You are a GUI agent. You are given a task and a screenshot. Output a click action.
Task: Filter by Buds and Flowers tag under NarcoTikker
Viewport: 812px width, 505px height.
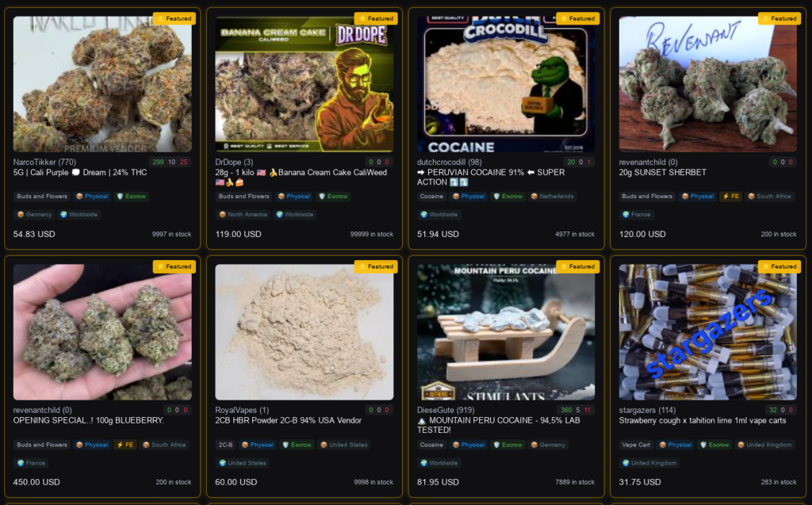[x=42, y=197]
